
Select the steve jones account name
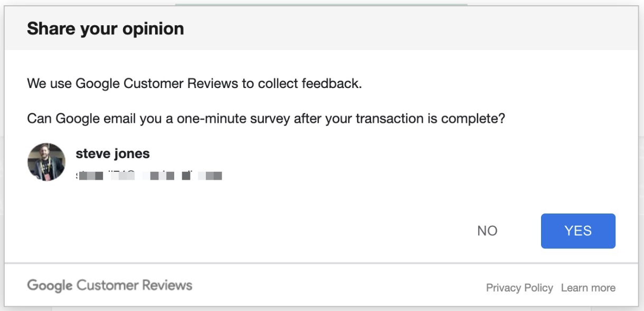(x=113, y=153)
